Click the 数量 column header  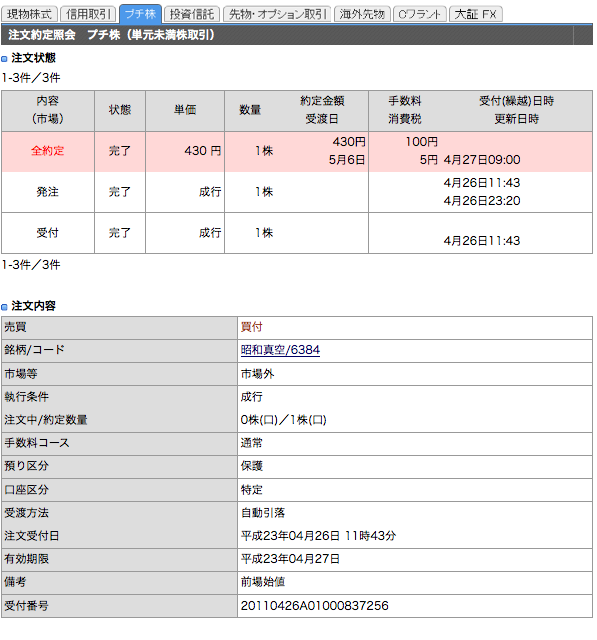(x=250, y=110)
